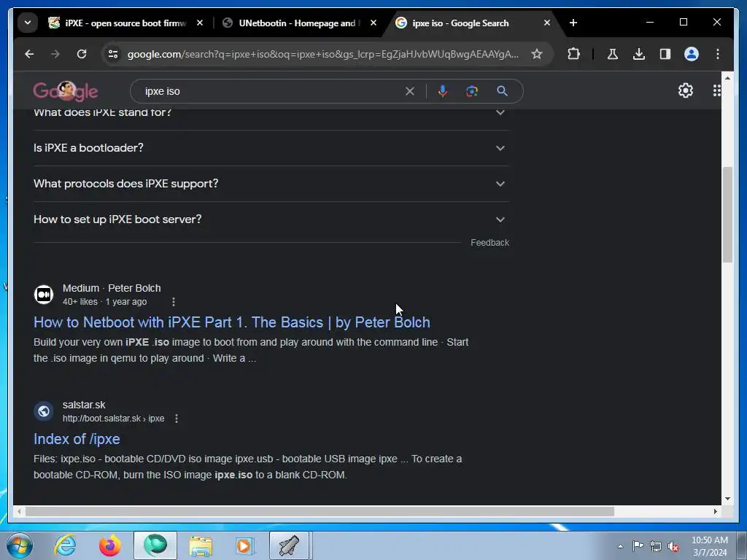Select the ipxe iso Google Search tab
747x560 pixels.
(460, 23)
